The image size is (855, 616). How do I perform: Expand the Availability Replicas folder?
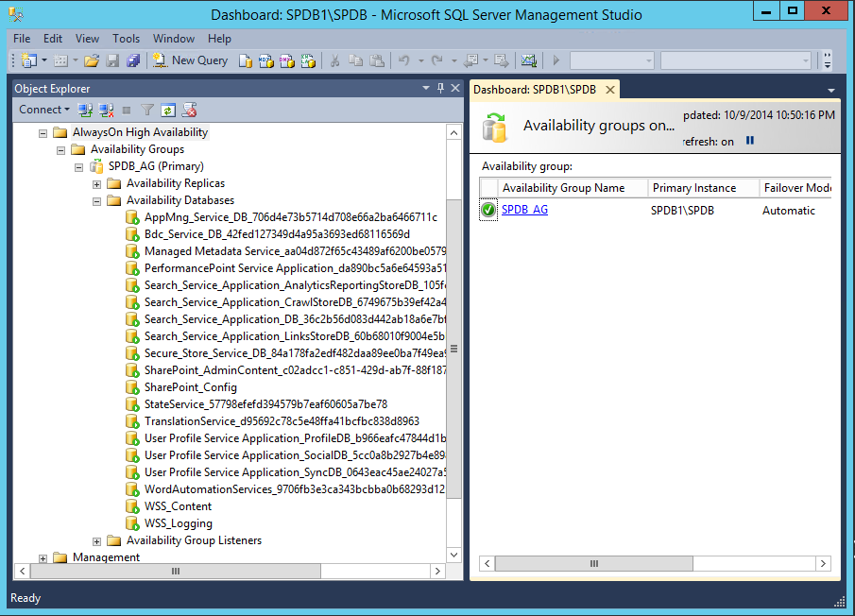(x=97, y=184)
